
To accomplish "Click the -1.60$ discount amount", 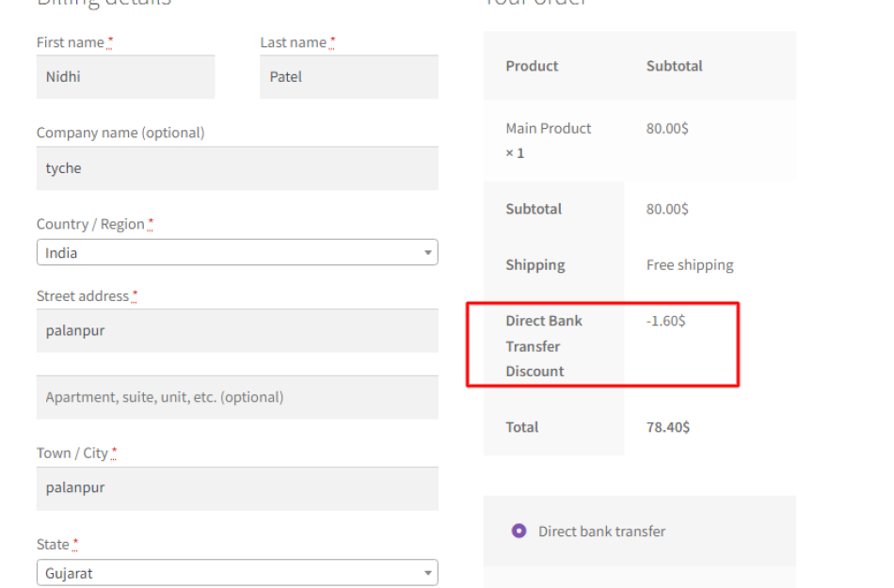I will (x=666, y=320).
